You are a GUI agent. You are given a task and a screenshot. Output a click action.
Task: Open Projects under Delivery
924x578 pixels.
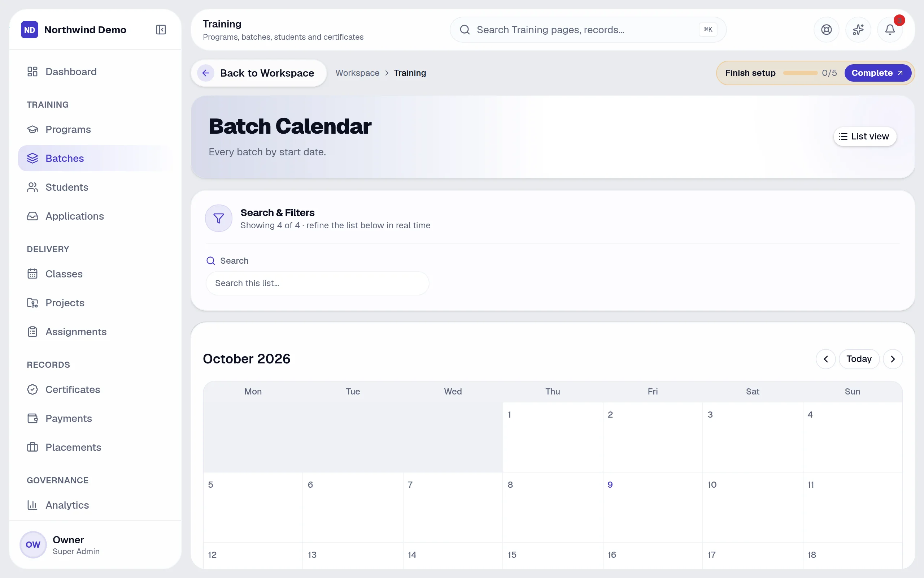95,303
